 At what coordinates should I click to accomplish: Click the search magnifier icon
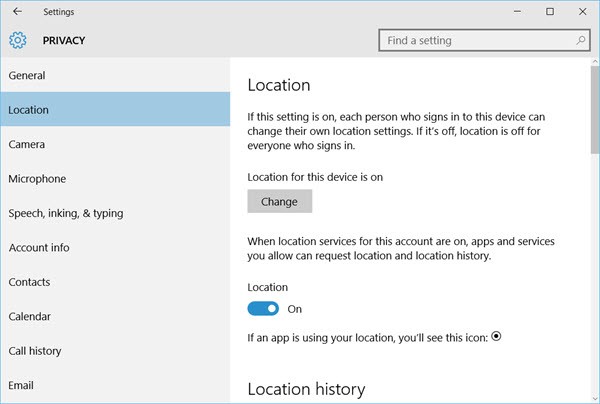click(x=580, y=40)
